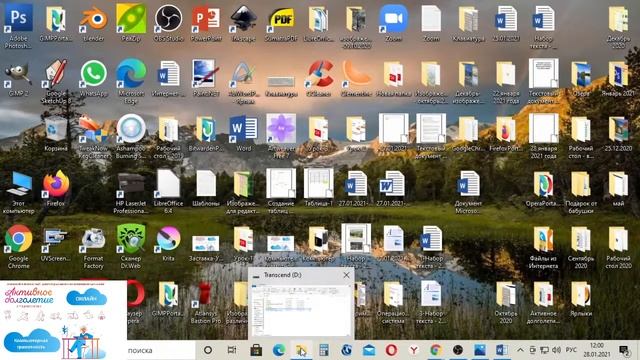Select the Word desktop shortcut
640x360 pixels.
coord(244,134)
